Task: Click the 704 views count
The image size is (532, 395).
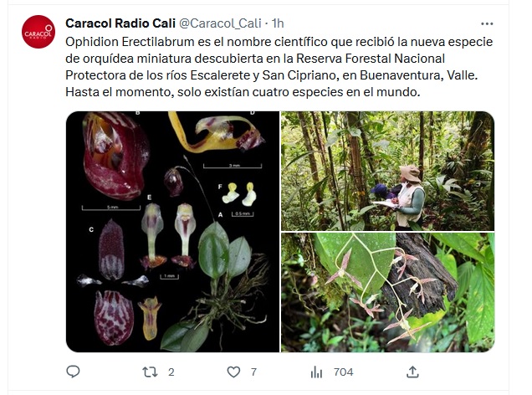Action: coord(343,372)
